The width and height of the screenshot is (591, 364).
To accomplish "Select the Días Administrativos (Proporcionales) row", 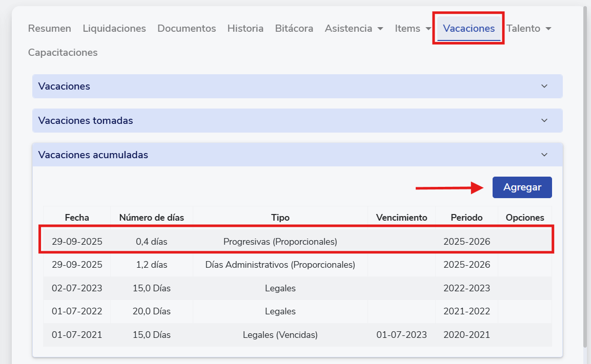I will (x=280, y=265).
